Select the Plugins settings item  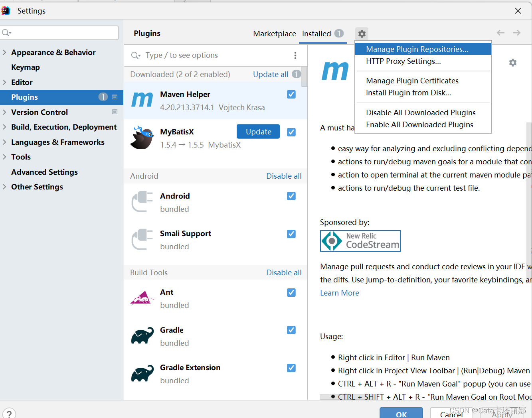(61, 97)
